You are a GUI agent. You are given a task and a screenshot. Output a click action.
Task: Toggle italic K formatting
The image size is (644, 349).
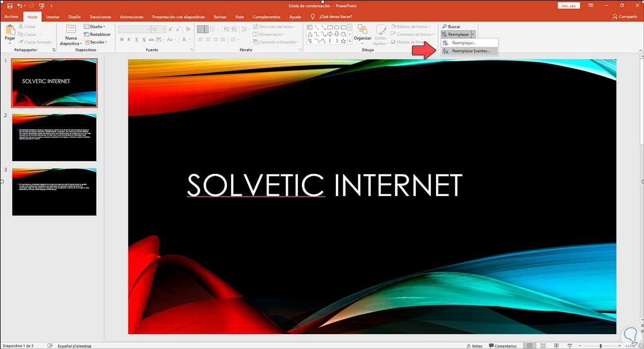(129, 40)
